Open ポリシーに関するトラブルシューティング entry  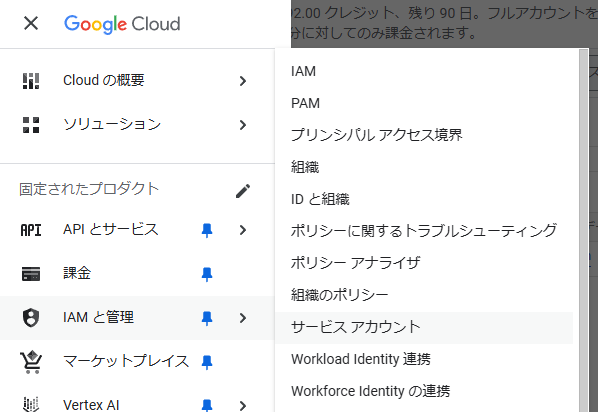click(x=424, y=231)
